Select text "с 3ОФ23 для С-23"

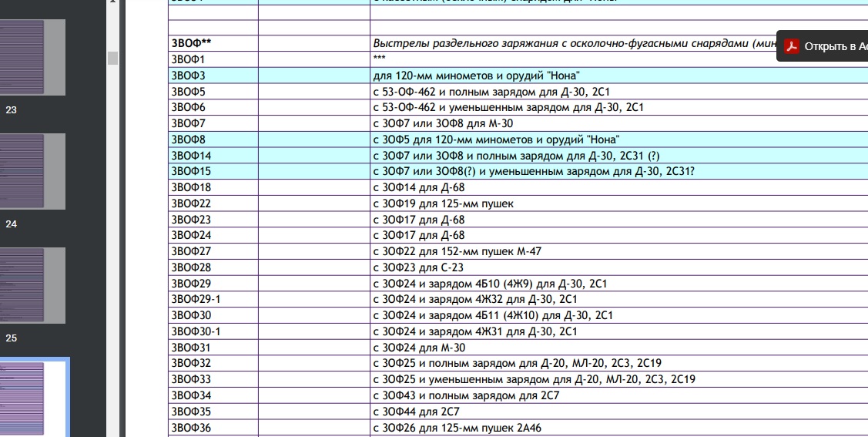coord(417,267)
